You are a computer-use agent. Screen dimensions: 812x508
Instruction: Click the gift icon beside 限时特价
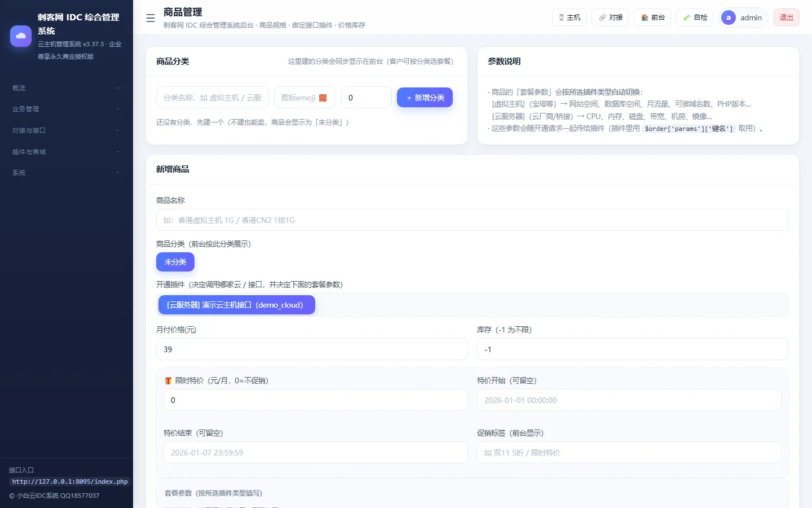[168, 380]
